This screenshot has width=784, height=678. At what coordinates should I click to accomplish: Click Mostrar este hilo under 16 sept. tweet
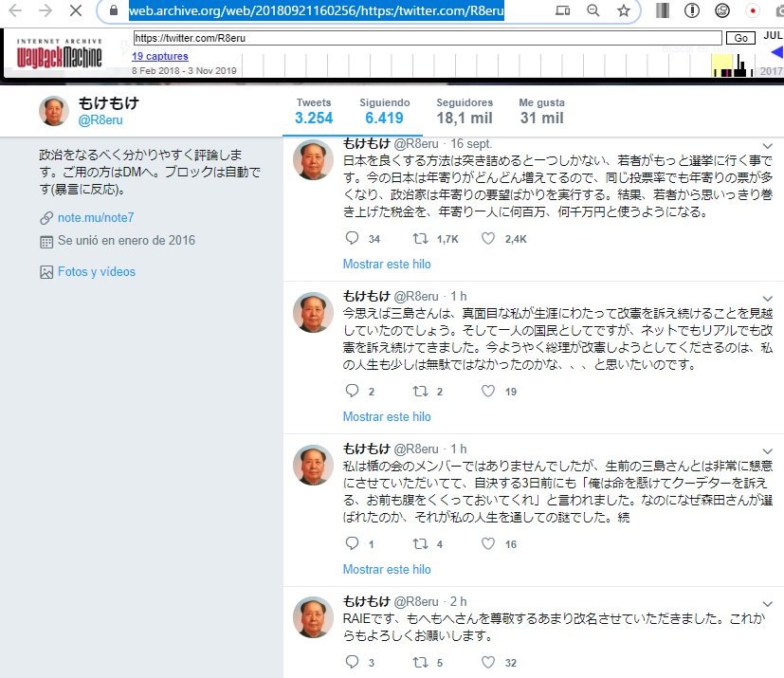[x=387, y=264]
